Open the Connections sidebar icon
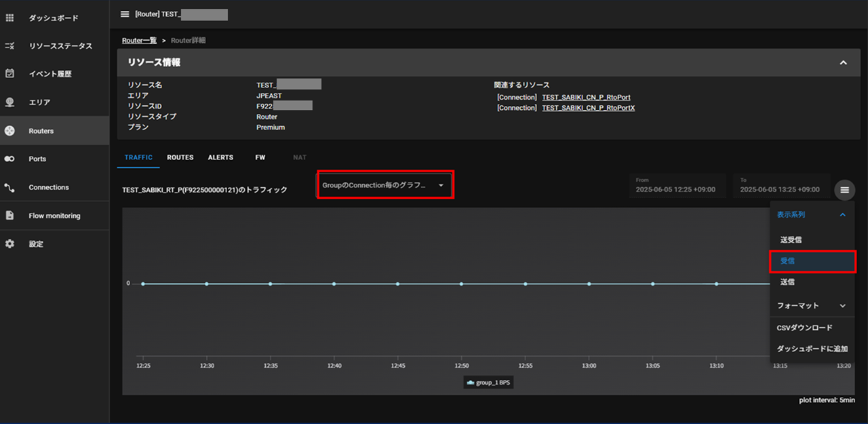Image resolution: width=868 pixels, height=424 pixels. pos(9,187)
